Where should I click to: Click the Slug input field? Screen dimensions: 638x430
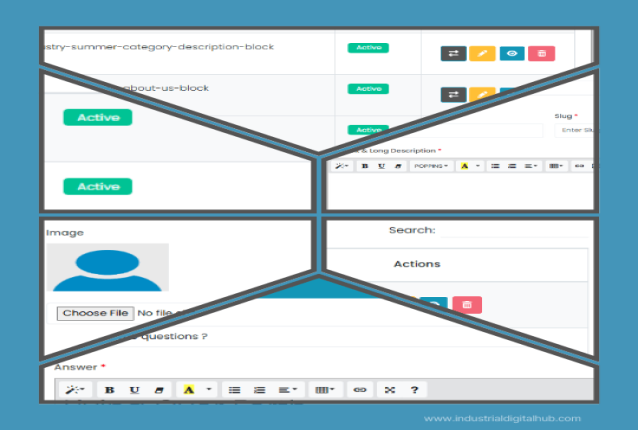point(575,130)
